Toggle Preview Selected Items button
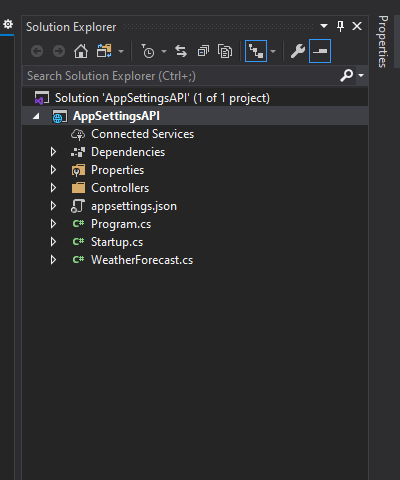This screenshot has height=480, width=400. coord(320,51)
